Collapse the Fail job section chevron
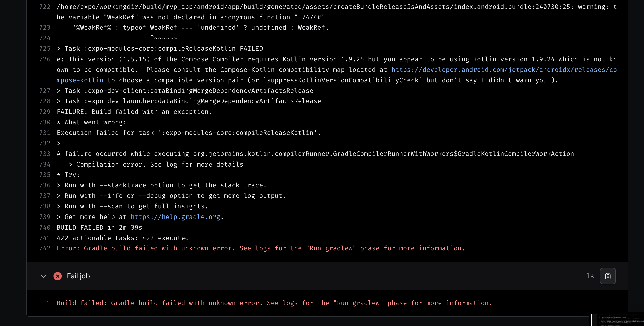 (44, 276)
